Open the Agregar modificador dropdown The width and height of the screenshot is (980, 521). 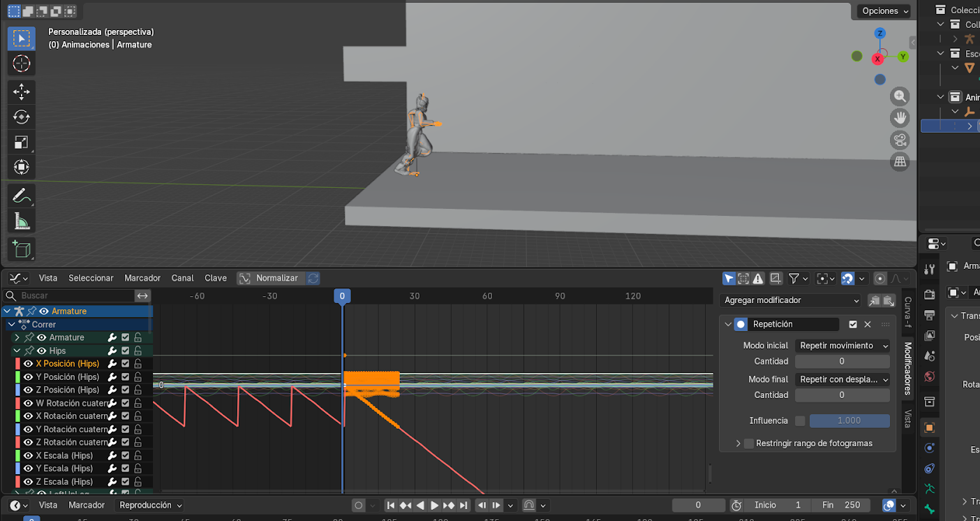coord(792,300)
